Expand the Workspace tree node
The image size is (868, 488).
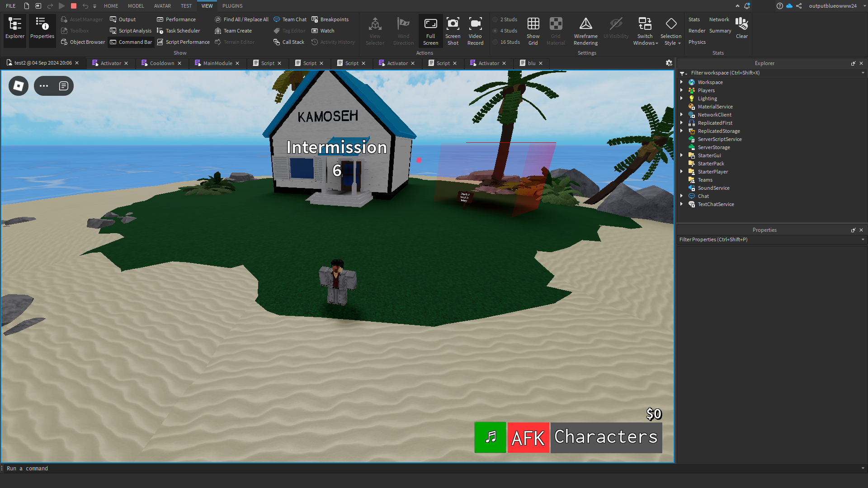click(x=681, y=82)
